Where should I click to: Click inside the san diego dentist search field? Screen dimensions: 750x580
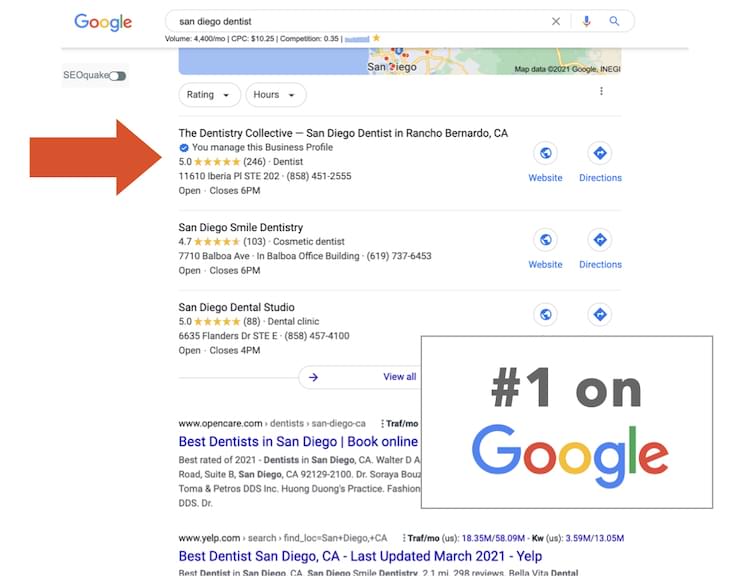point(350,21)
